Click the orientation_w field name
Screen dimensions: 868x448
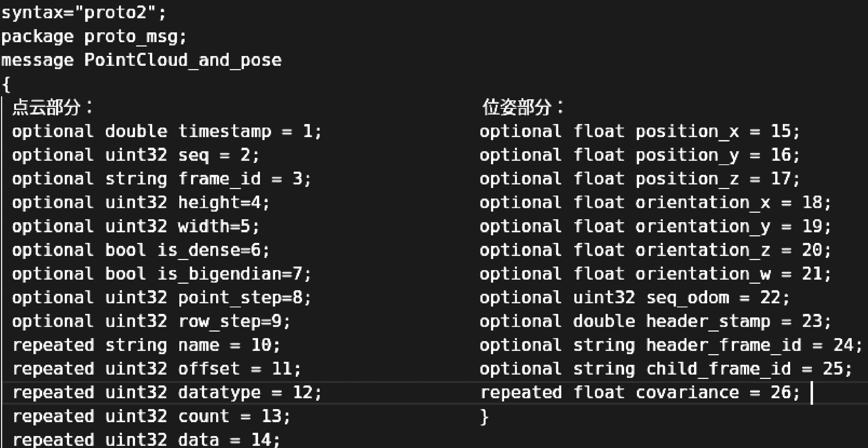pos(703,274)
